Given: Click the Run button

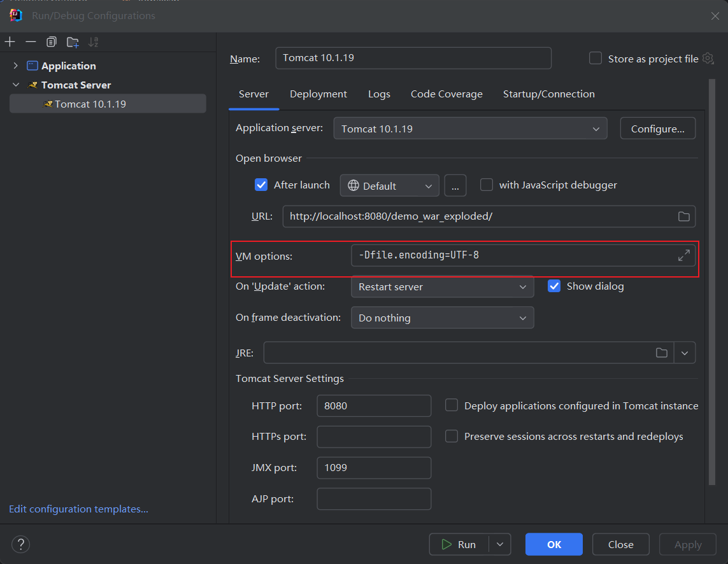Looking at the screenshot, I should [x=459, y=544].
